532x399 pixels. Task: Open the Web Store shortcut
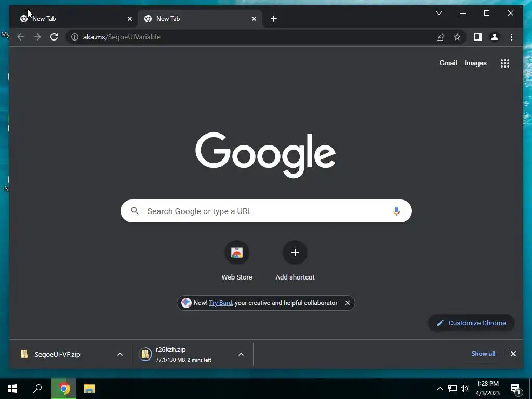coord(237,261)
